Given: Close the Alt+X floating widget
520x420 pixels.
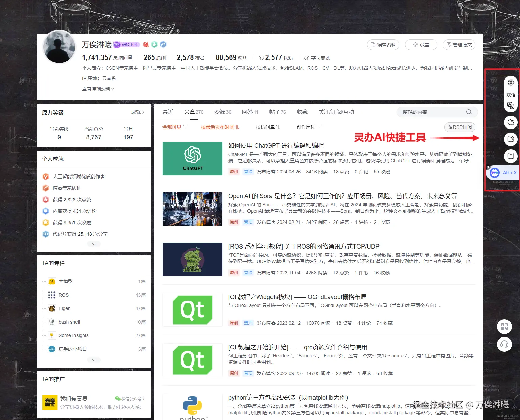Looking at the screenshot, I should (x=488, y=167).
